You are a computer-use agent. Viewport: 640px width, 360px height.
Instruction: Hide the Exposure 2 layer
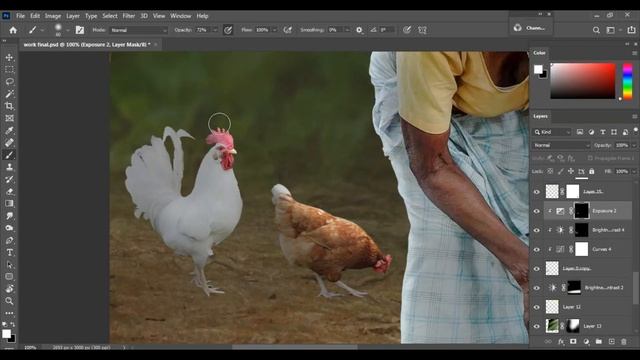[537, 211]
